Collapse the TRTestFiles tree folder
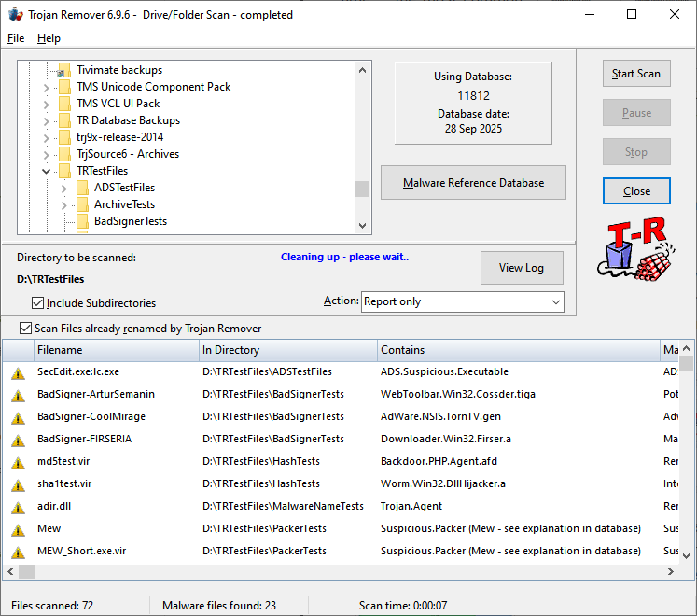Screen dimensions: 697x616 click(47, 172)
